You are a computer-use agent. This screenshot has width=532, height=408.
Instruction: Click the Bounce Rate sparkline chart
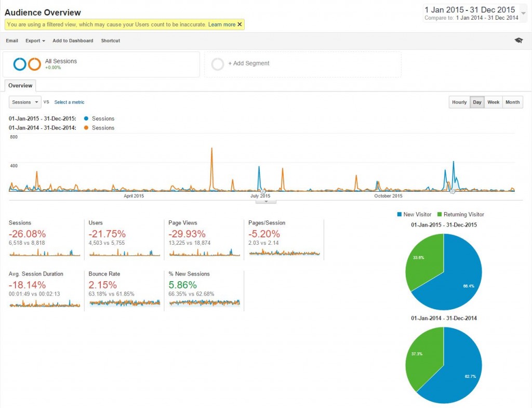(x=124, y=303)
